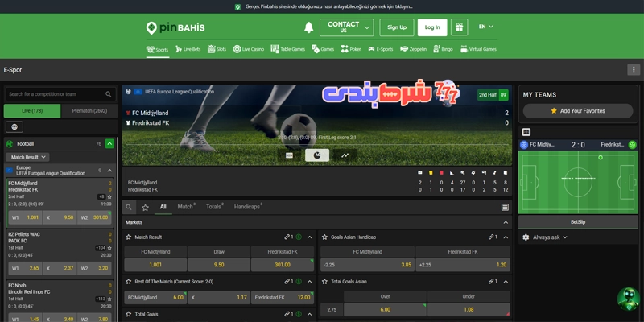Image resolution: width=644 pixels, height=322 pixels.
Task: Select the All markets tab
Action: tap(163, 207)
